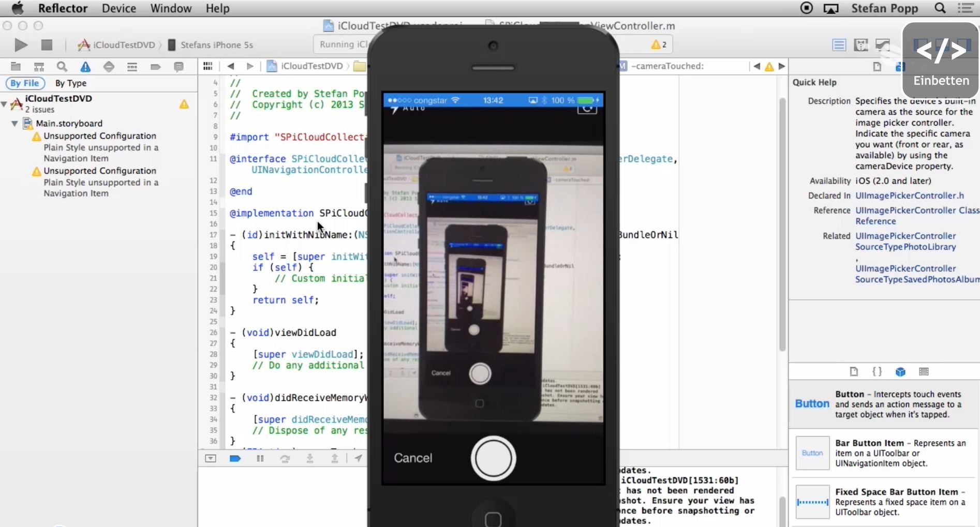The image size is (980, 527).
Task: Open the Project navigator folder icon
Action: tap(16, 66)
